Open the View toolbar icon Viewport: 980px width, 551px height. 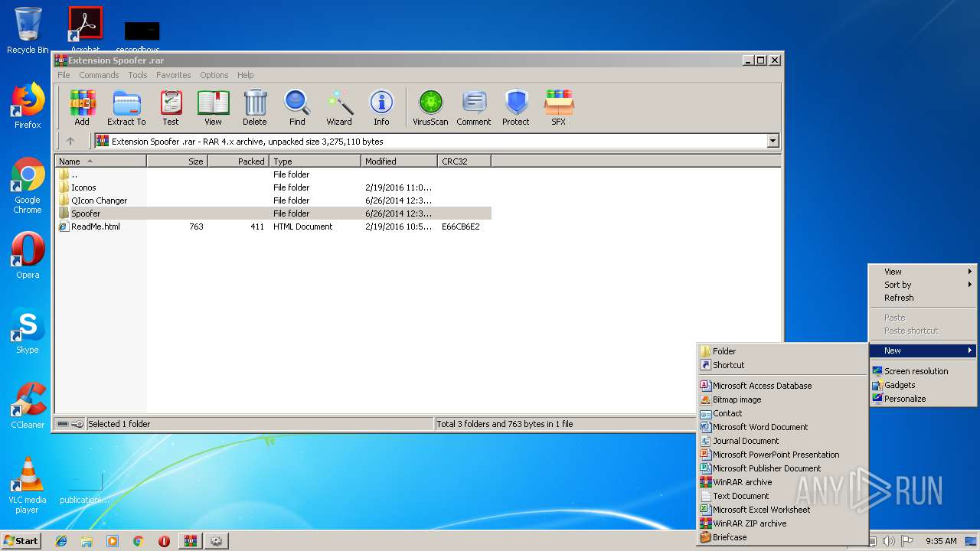(213, 107)
